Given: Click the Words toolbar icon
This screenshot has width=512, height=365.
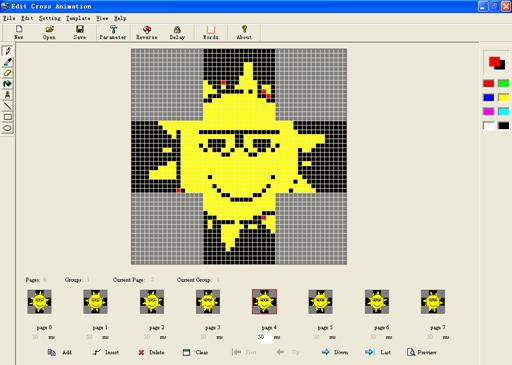Looking at the screenshot, I should 211,33.
